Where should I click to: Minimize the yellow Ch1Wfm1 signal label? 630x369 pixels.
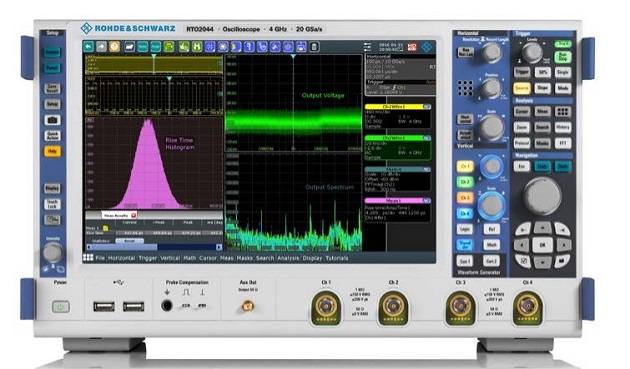427,107
